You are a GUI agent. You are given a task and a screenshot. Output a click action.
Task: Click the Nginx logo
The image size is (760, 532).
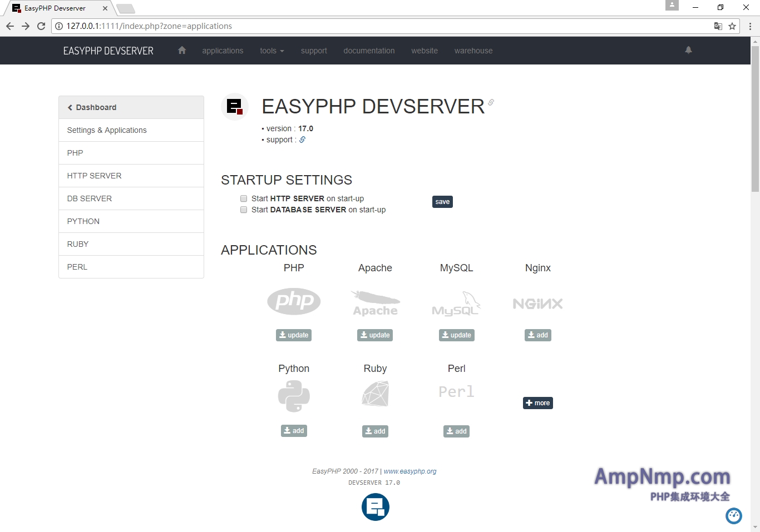click(x=538, y=304)
